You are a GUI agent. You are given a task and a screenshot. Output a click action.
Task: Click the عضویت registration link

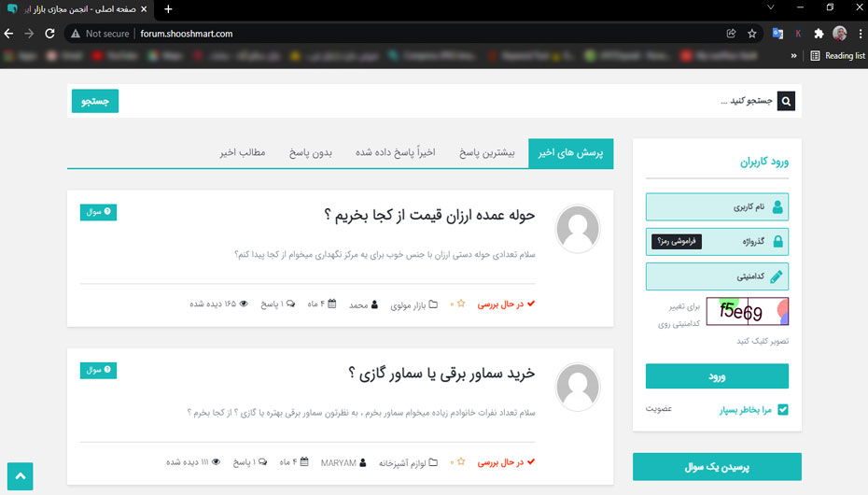[x=659, y=409]
